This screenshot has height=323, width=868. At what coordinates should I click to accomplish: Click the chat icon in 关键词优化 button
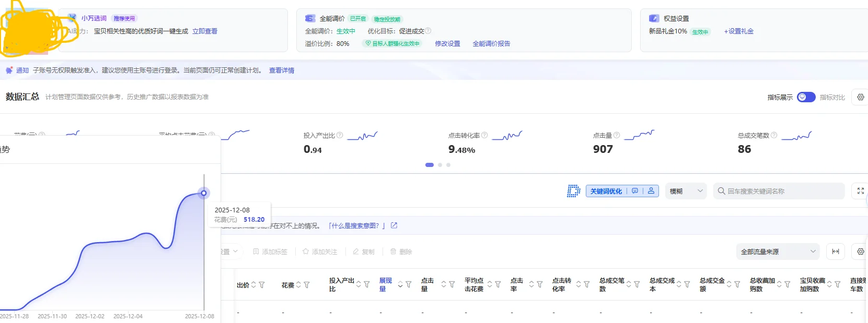(x=635, y=191)
